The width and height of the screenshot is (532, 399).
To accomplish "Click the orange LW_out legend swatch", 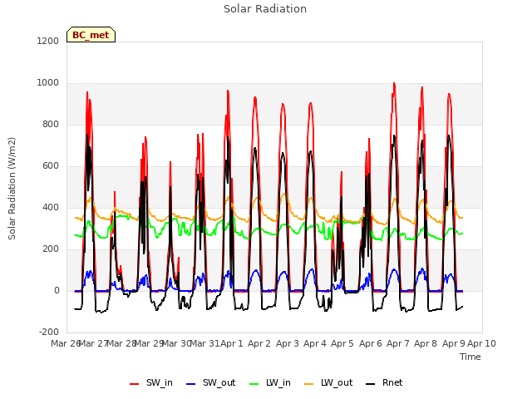I will click(x=309, y=384).
